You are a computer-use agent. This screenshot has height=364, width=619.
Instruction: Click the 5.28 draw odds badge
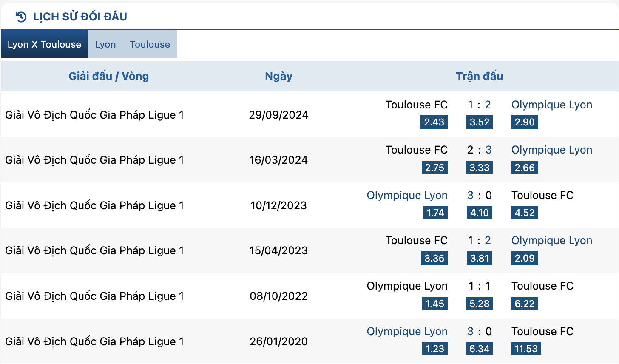pos(480,304)
